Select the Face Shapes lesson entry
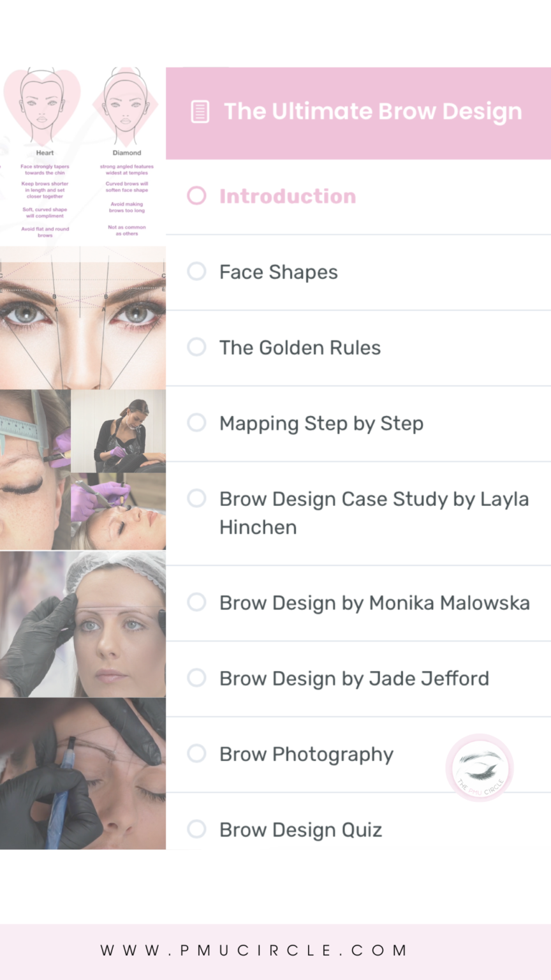This screenshot has height=980, width=551. coord(278,271)
